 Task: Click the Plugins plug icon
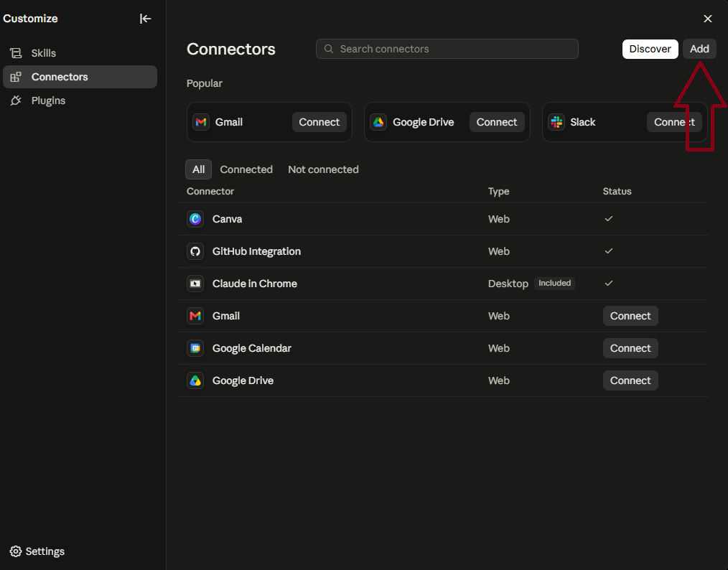(x=16, y=101)
